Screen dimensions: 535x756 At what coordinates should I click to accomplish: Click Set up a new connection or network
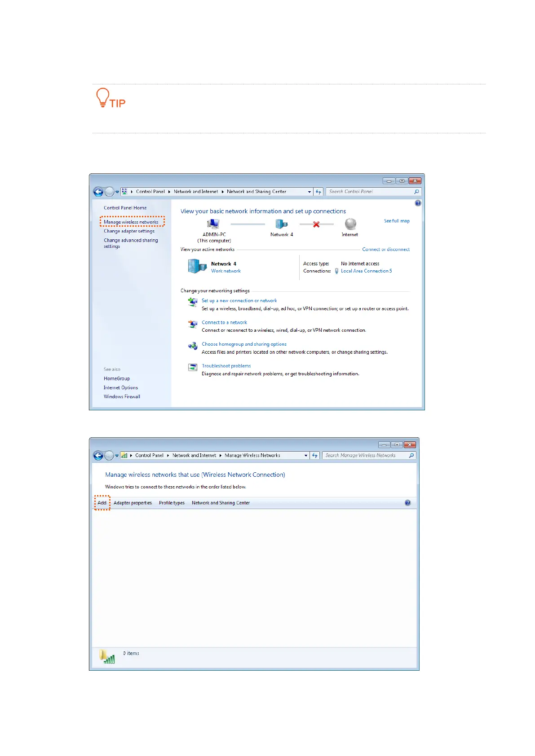click(x=239, y=301)
